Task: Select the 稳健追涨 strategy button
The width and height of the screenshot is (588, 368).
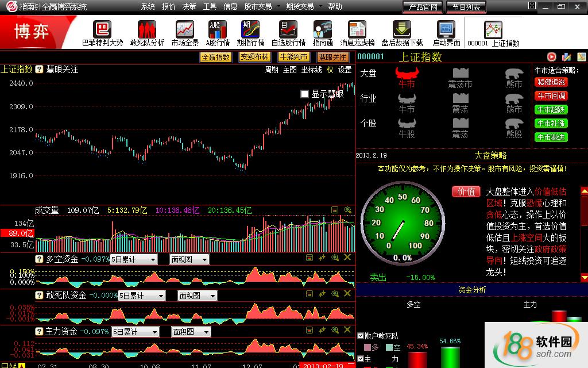Action: [x=551, y=82]
